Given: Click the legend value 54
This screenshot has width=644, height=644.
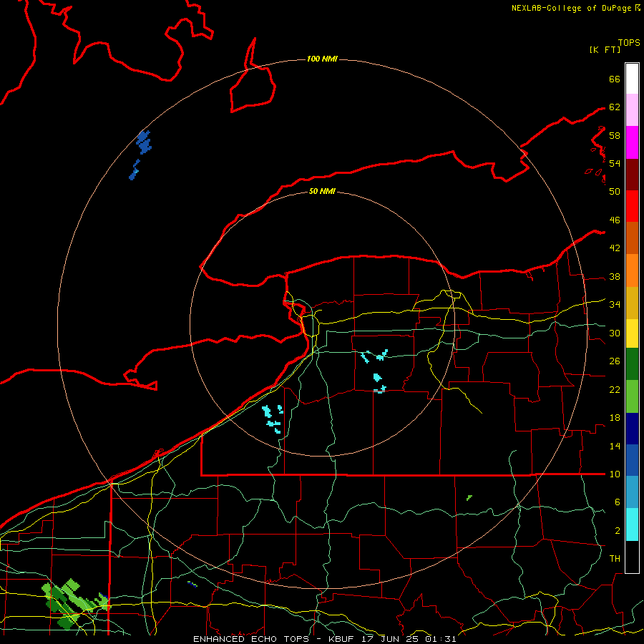Looking at the screenshot, I should pyautogui.click(x=615, y=163).
